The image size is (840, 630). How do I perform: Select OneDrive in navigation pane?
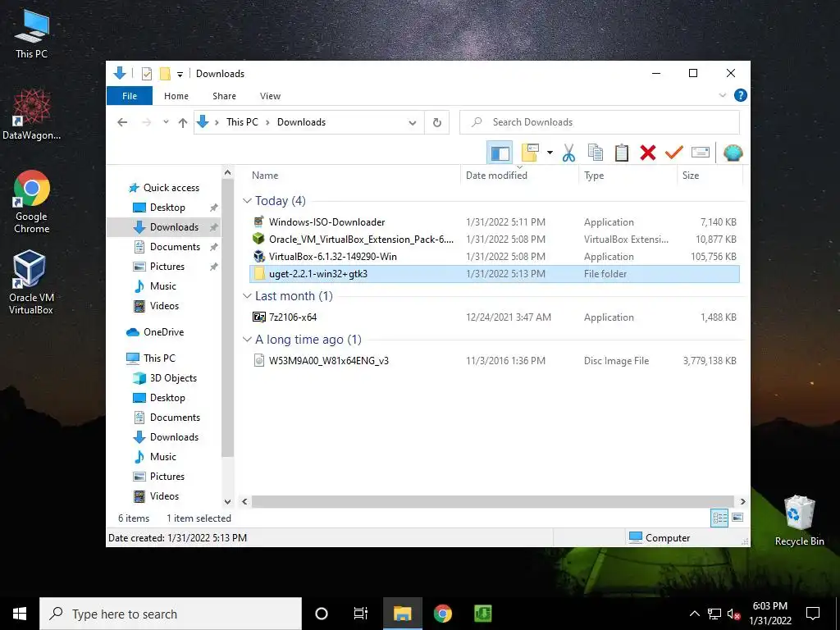163,332
